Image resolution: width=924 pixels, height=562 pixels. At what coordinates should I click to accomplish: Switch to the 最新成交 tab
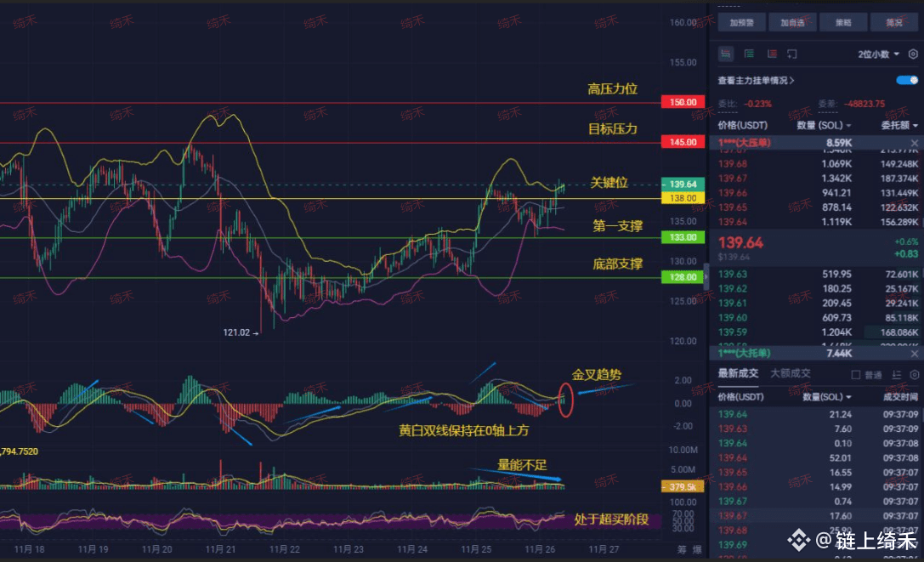click(738, 373)
